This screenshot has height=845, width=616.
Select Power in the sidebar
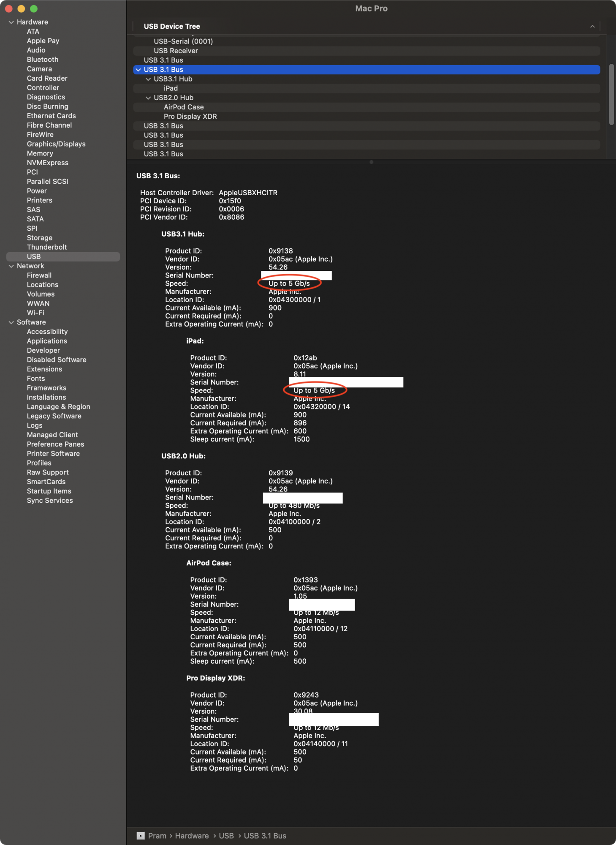37,191
